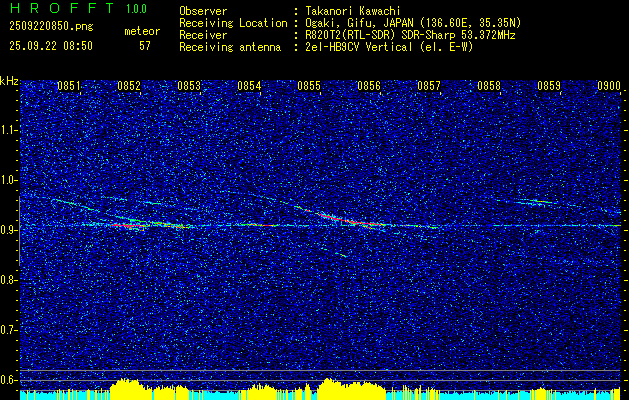Click the meteor count 57

pos(145,46)
